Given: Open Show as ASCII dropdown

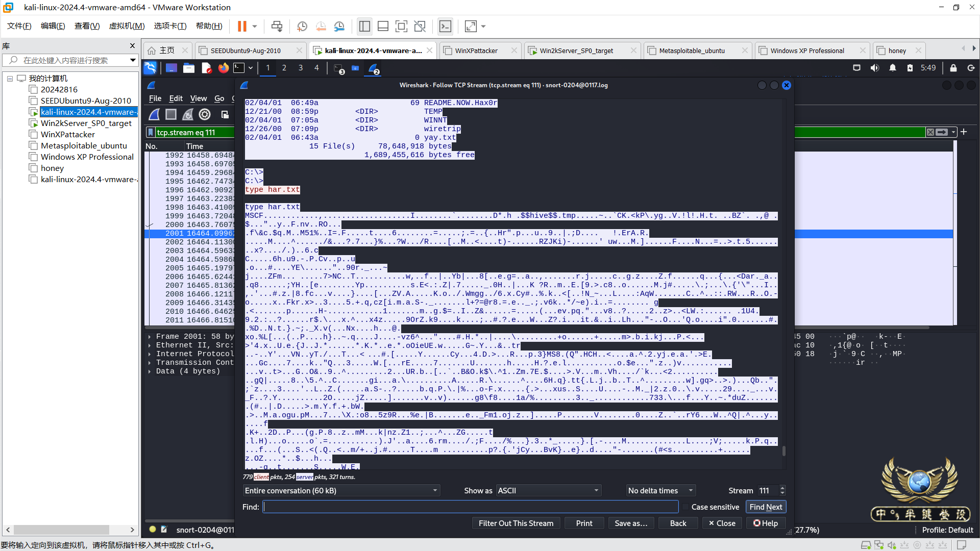Looking at the screenshot, I should tap(548, 490).
